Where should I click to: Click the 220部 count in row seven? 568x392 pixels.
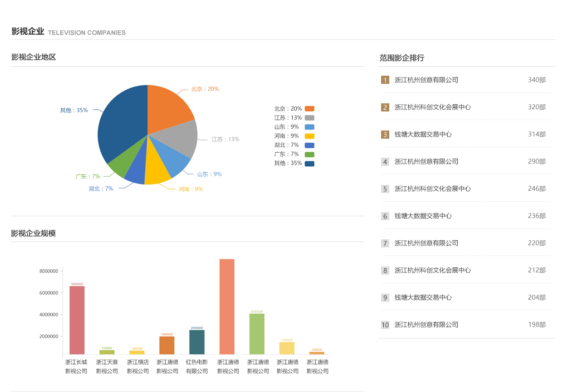537,243
